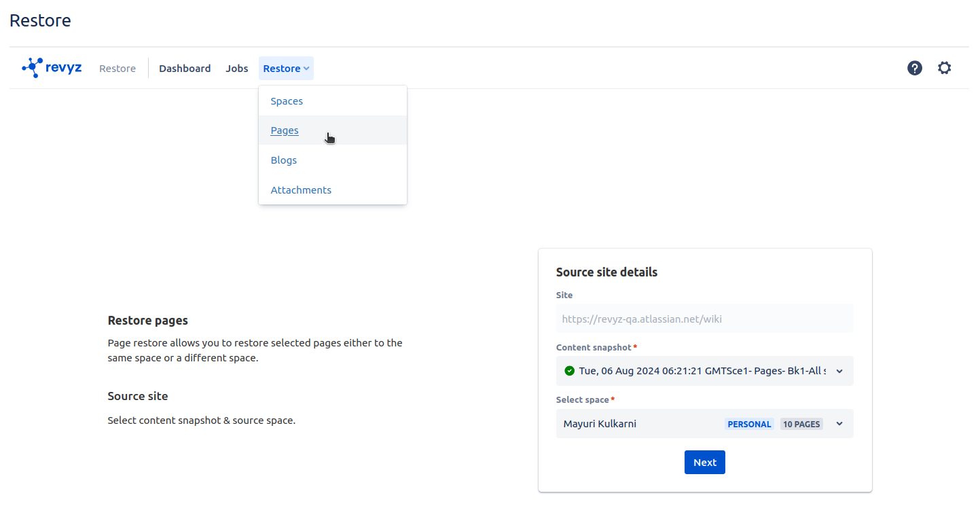Choose Blogs from the Restore menu
Screen dimensions: 980x521
284,160
